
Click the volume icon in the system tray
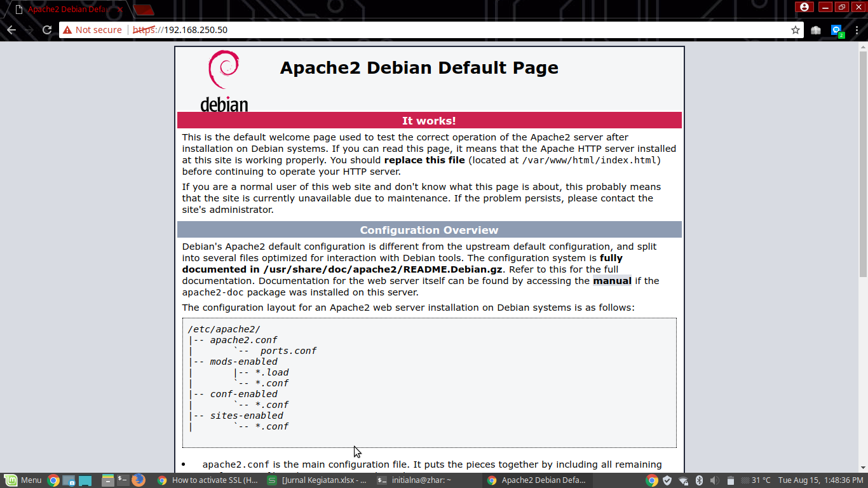point(715,480)
